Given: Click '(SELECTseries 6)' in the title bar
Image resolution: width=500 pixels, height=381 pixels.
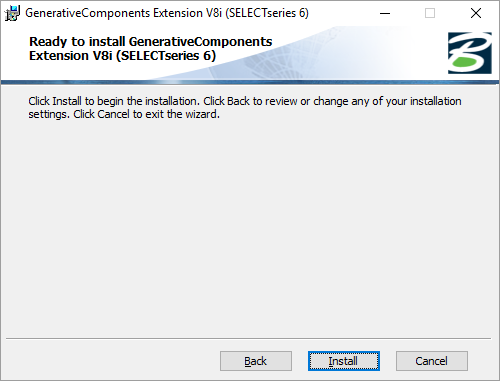Looking at the screenshot, I should (x=267, y=13).
